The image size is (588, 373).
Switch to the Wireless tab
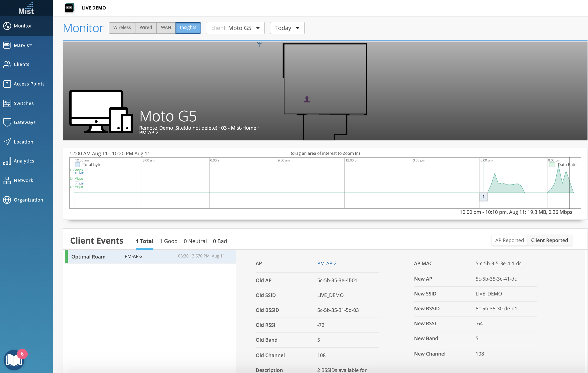(122, 27)
